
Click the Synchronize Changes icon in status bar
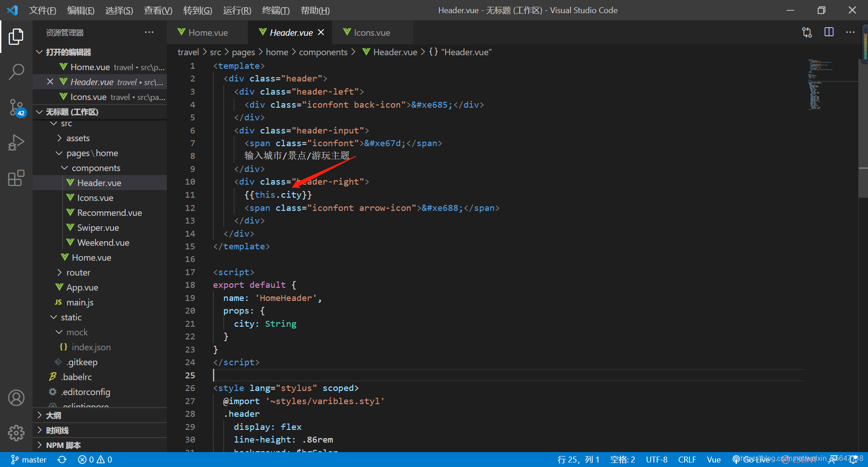pos(62,459)
